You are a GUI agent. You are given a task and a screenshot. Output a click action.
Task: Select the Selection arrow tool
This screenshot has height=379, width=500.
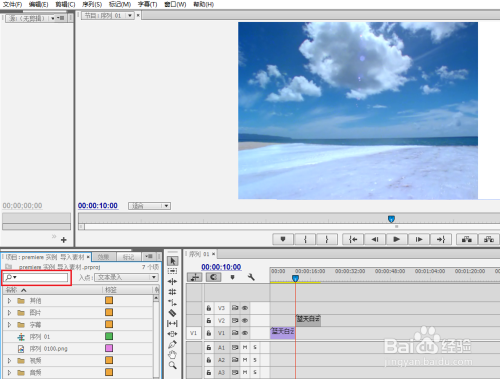tap(172, 261)
